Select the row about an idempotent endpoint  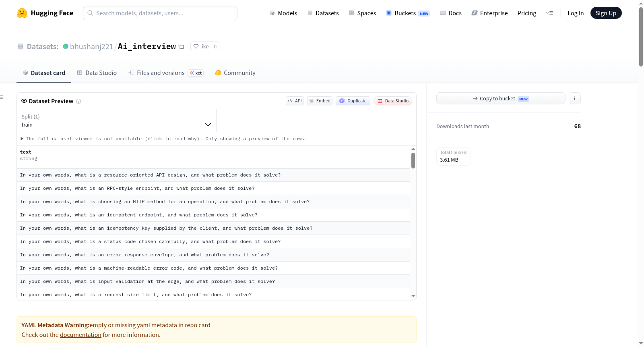tap(213, 215)
